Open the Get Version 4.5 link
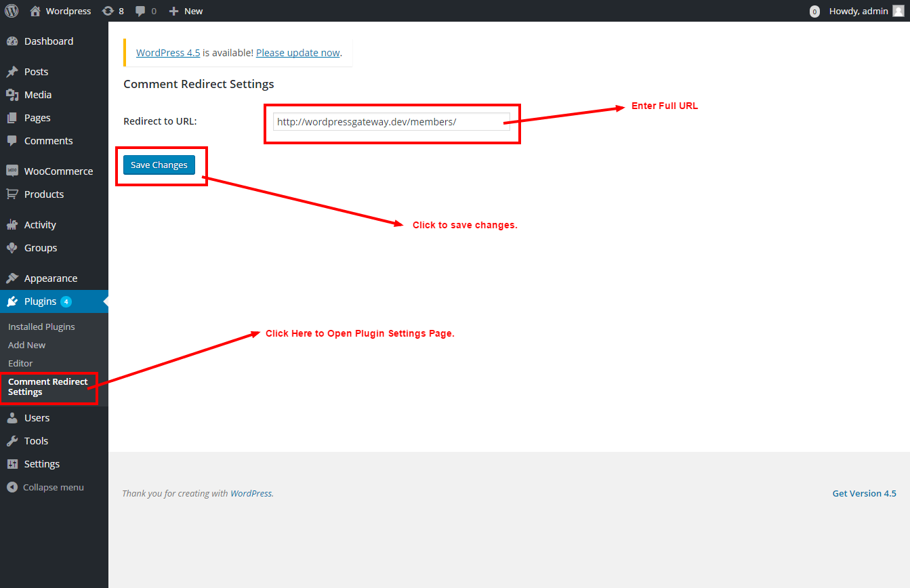The height and width of the screenshot is (588, 910). coord(864,494)
